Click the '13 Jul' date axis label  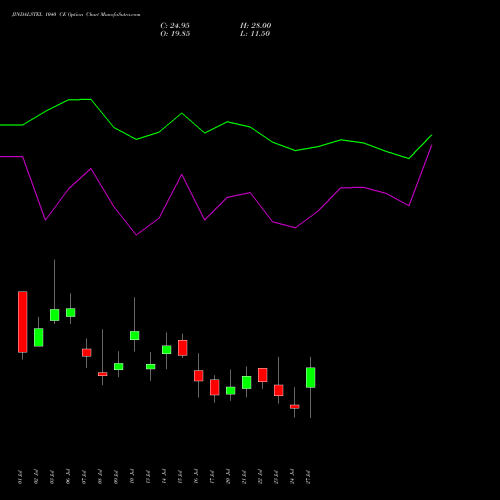pos(148,477)
